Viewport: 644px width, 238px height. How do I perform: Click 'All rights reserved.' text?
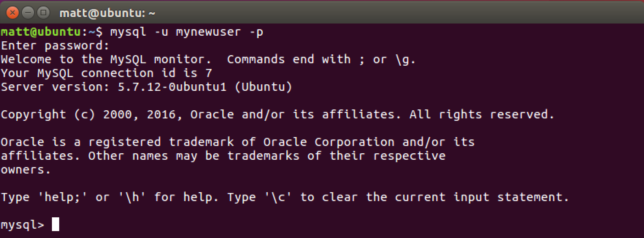(x=482, y=114)
